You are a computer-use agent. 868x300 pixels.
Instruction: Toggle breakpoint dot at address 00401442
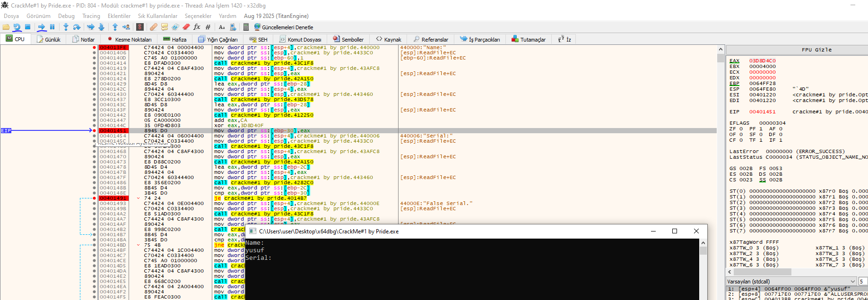[95, 115]
